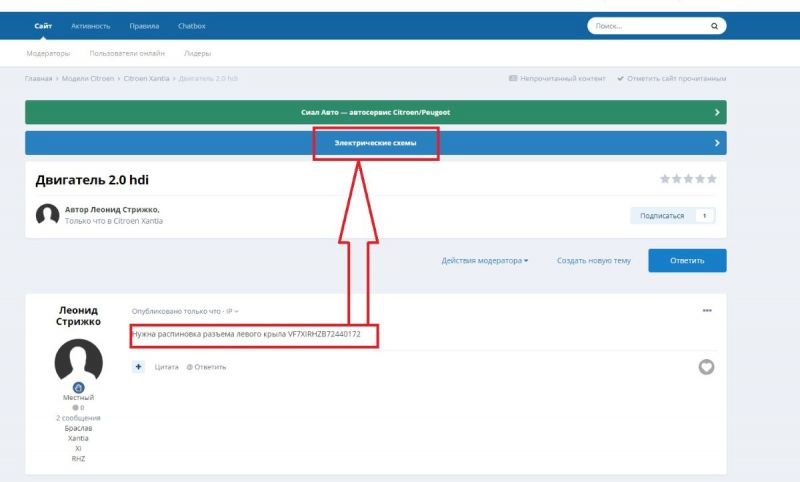Open the Активность tab
This screenshot has width=800, height=482.
coord(91,25)
